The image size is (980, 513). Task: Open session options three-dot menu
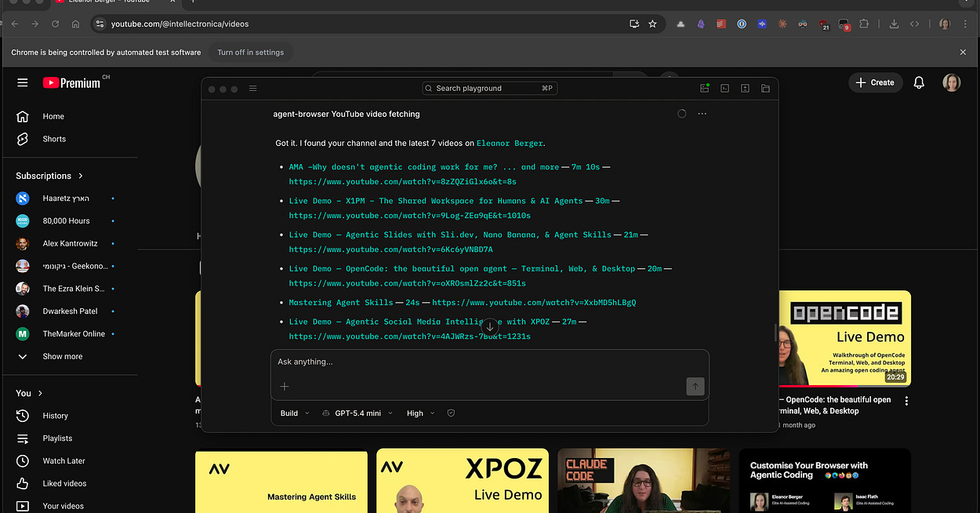[702, 114]
